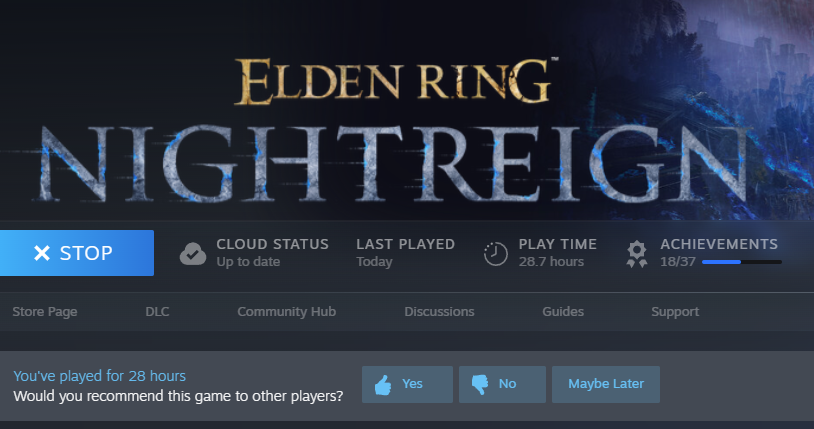Click the cloud status checkmark icon
This screenshot has width=814, height=429.
[193, 253]
